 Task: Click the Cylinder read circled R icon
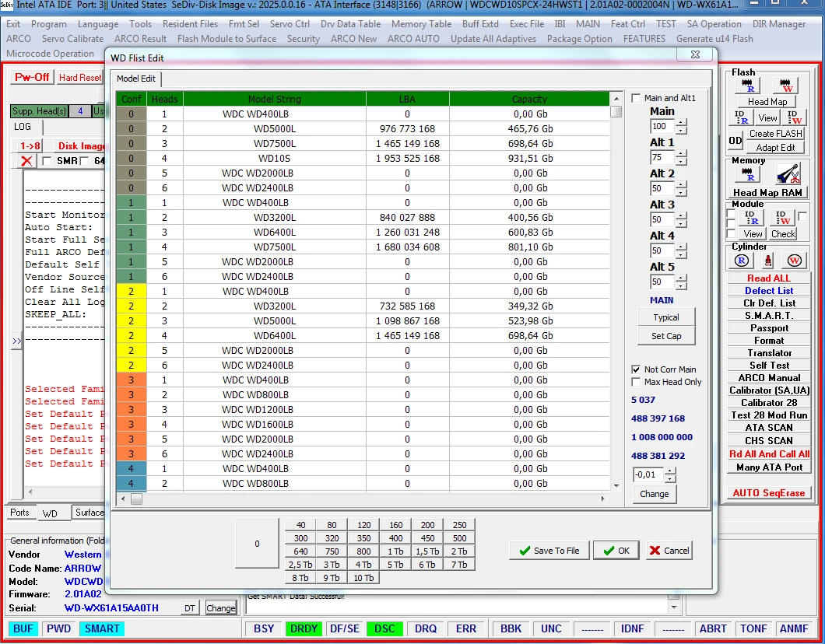(741, 261)
